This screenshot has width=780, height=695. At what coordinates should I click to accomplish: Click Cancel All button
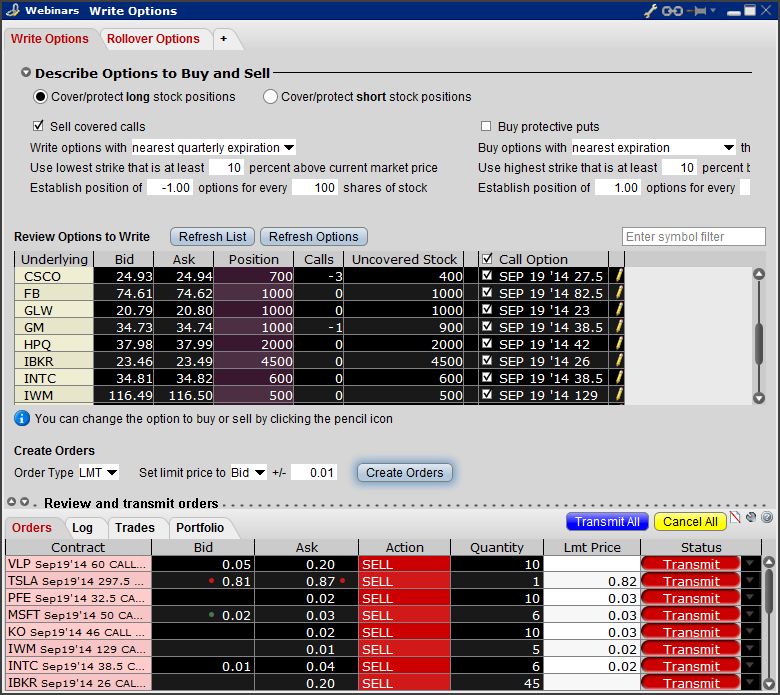point(690,521)
